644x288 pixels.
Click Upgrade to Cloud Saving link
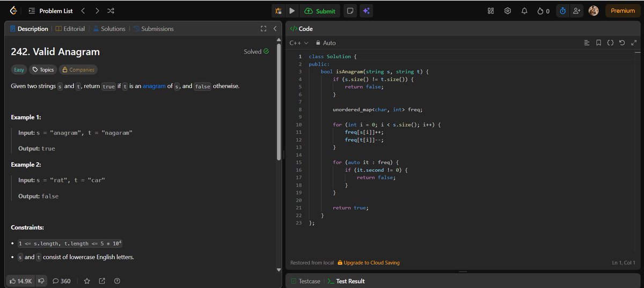369,263
